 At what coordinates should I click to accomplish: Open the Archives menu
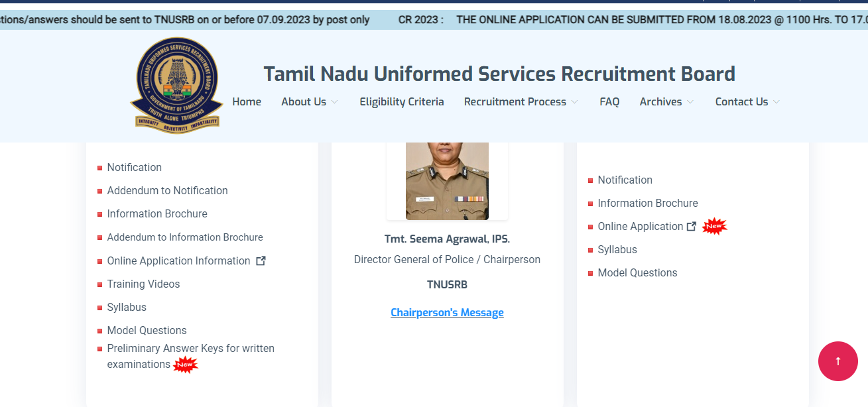(660, 101)
